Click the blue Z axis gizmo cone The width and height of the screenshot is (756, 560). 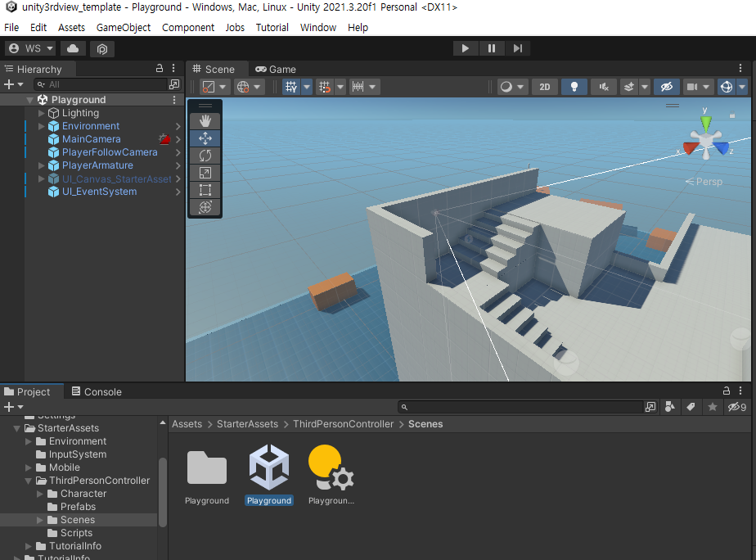[x=722, y=148]
